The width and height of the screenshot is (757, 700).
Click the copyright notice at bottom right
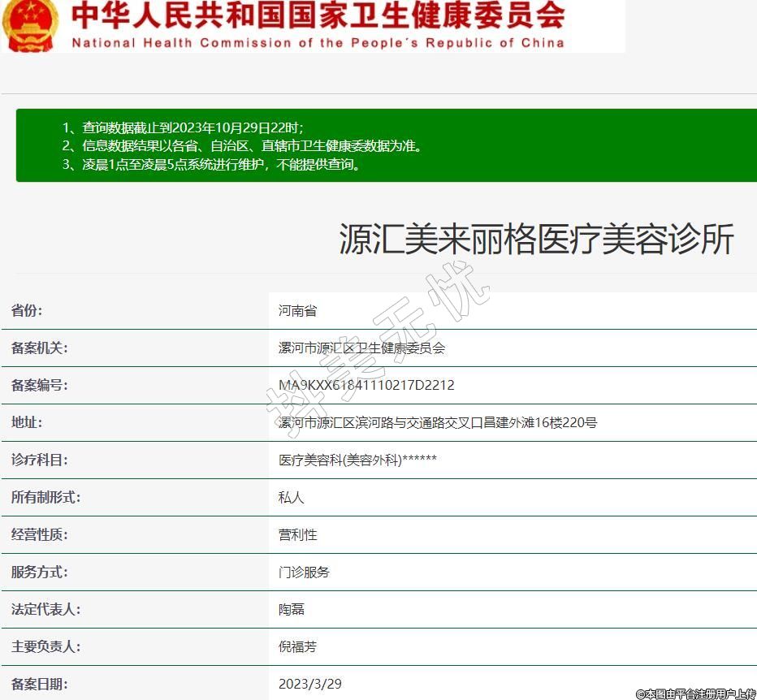(695, 694)
